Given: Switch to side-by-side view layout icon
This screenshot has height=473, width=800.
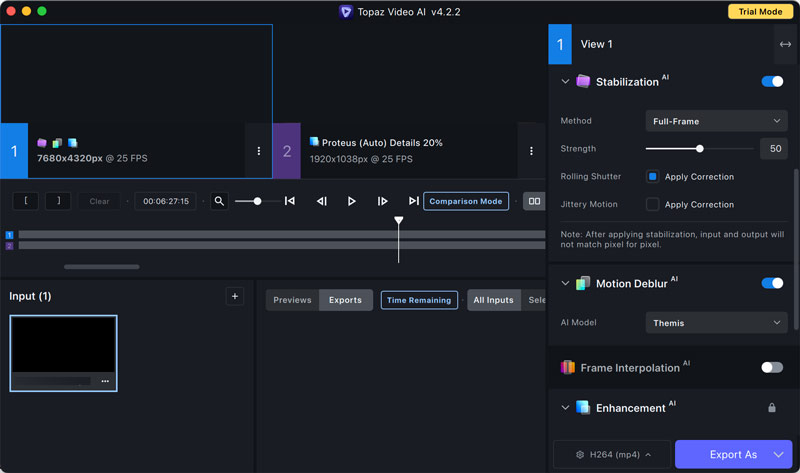Looking at the screenshot, I should (534, 201).
